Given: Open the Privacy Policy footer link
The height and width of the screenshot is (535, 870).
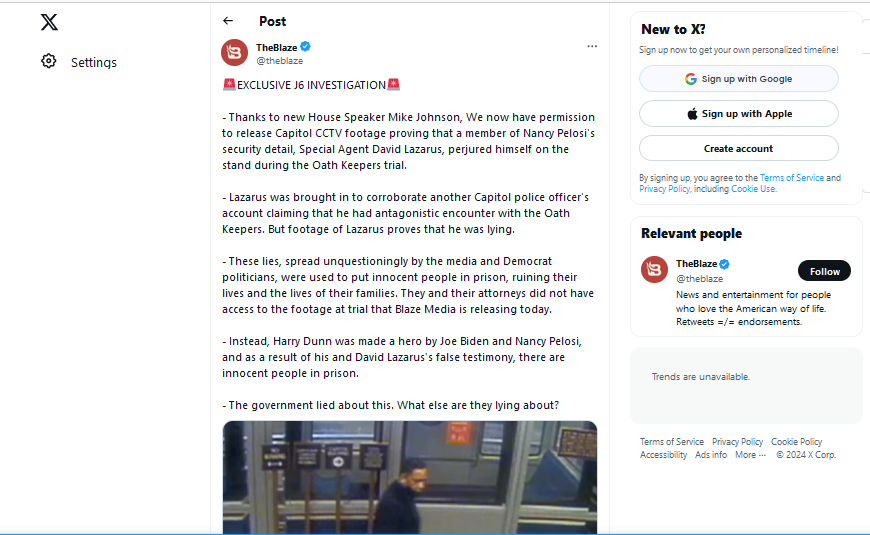Looking at the screenshot, I should 737,442.
